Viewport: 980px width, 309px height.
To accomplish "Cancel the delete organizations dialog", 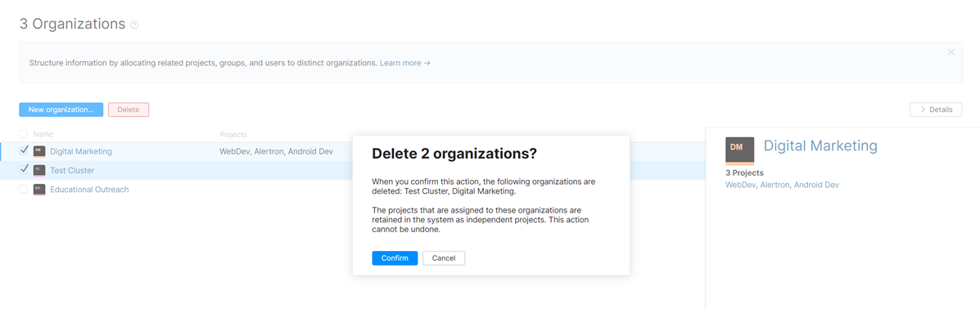I will [x=444, y=258].
